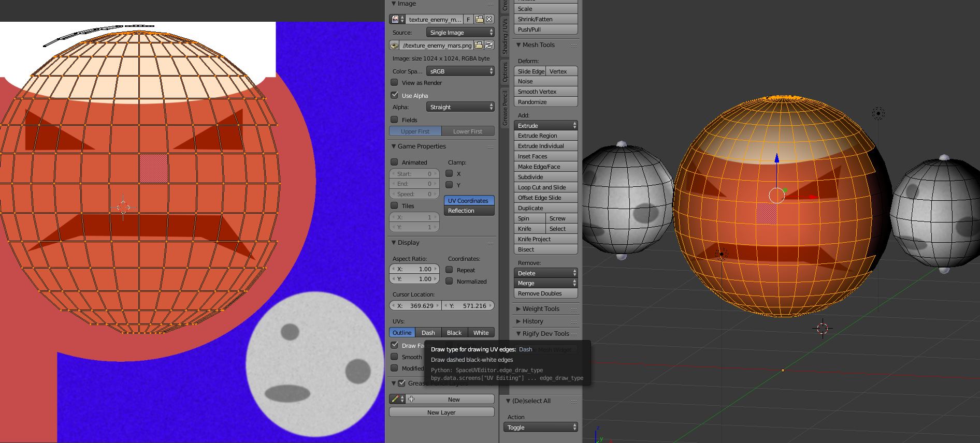This screenshot has width=980, height=443.
Task: Click the New Layer button
Action: pos(441,412)
